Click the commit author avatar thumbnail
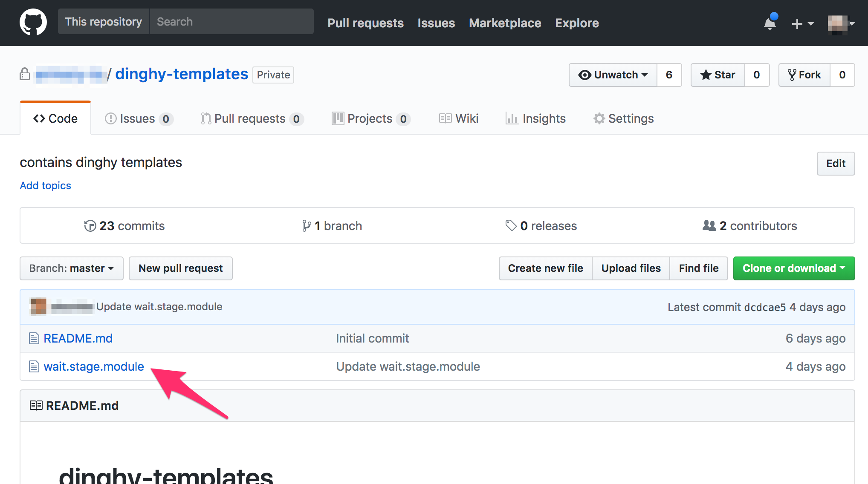This screenshot has width=868, height=484. (38, 307)
